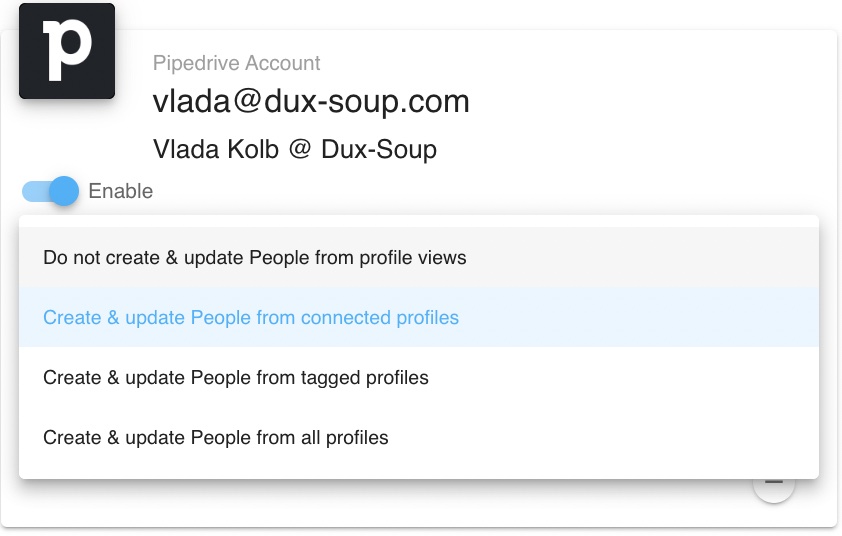842x536 pixels.
Task: Click the light blue track of Enable switch
Action: coord(36,191)
